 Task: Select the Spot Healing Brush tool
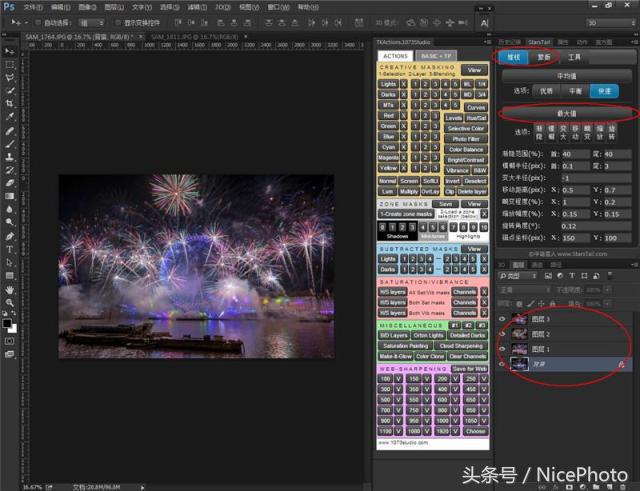click(x=9, y=131)
